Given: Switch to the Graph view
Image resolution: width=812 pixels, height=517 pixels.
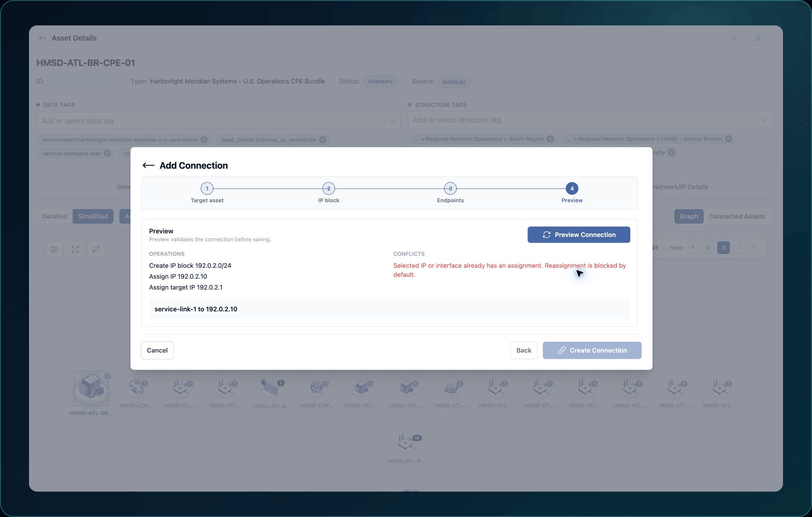Looking at the screenshot, I should tap(689, 216).
